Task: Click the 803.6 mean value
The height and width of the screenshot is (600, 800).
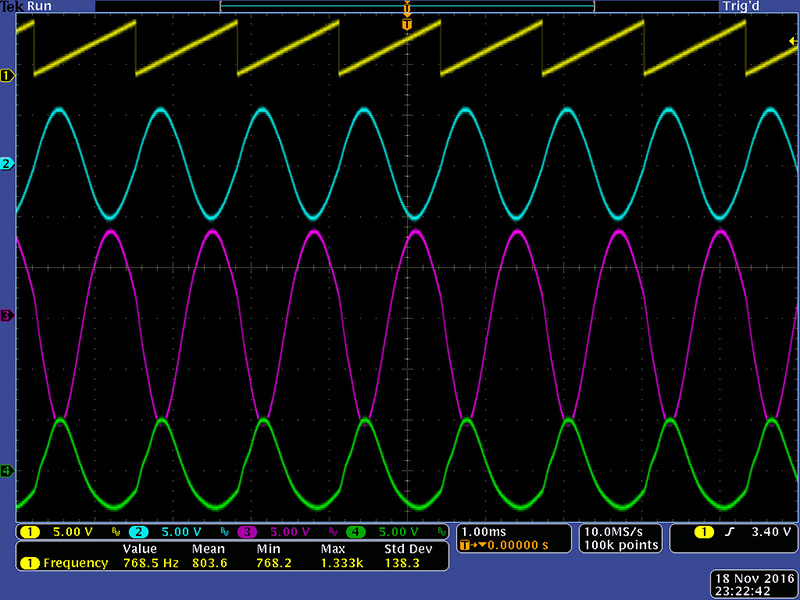Action: click(210, 563)
